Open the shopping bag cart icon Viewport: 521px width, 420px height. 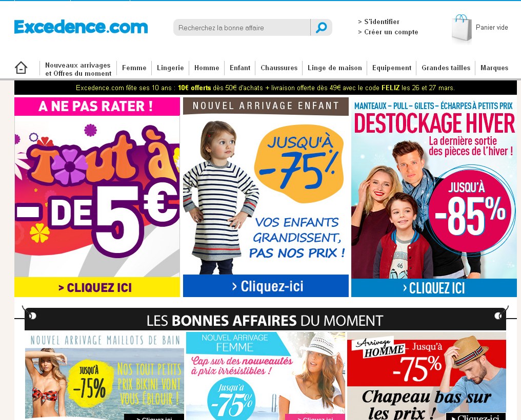tap(462, 29)
